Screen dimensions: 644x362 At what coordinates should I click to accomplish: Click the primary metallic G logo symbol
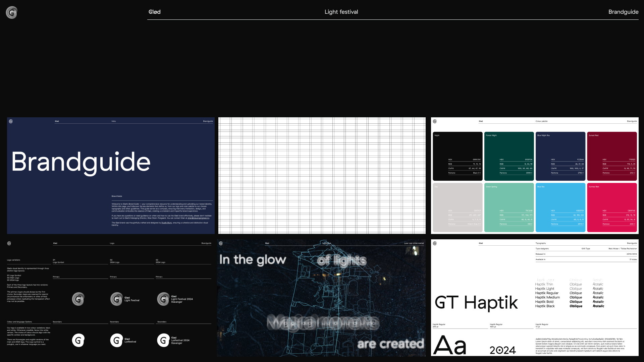coord(78,299)
